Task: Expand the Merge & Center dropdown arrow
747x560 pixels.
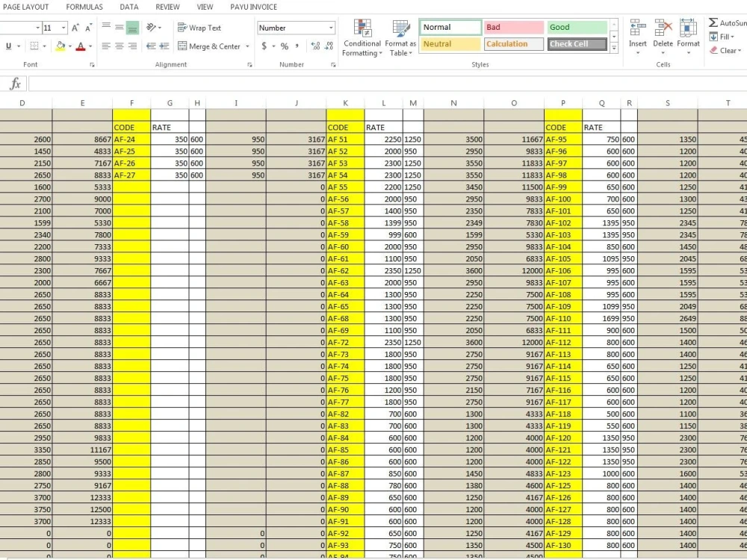Action: [247, 46]
